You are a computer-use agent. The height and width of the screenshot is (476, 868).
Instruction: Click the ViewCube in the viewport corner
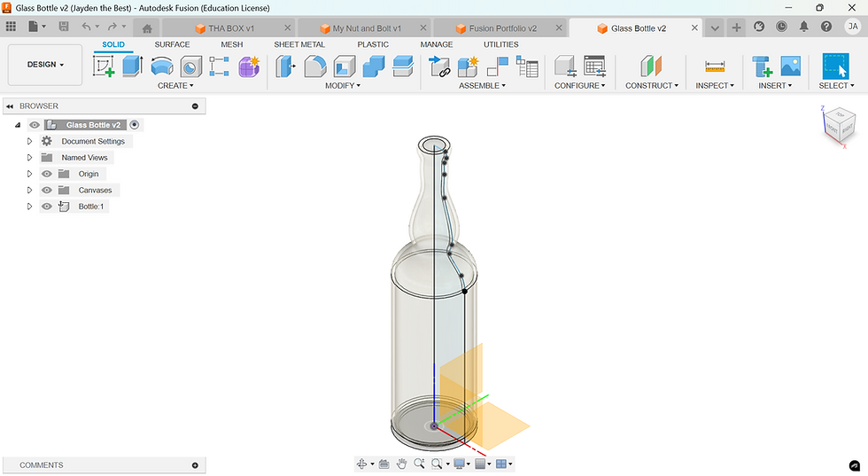click(x=840, y=127)
